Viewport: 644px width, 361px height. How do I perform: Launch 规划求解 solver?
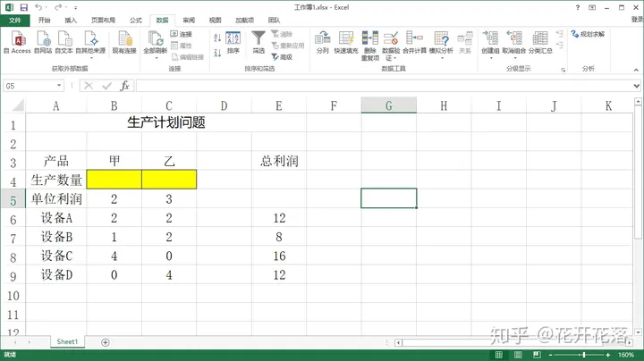coord(587,34)
